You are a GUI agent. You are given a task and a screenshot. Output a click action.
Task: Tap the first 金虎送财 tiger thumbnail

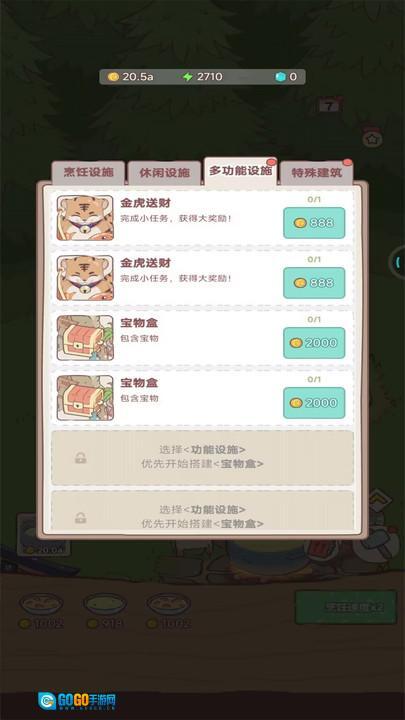(x=85, y=218)
